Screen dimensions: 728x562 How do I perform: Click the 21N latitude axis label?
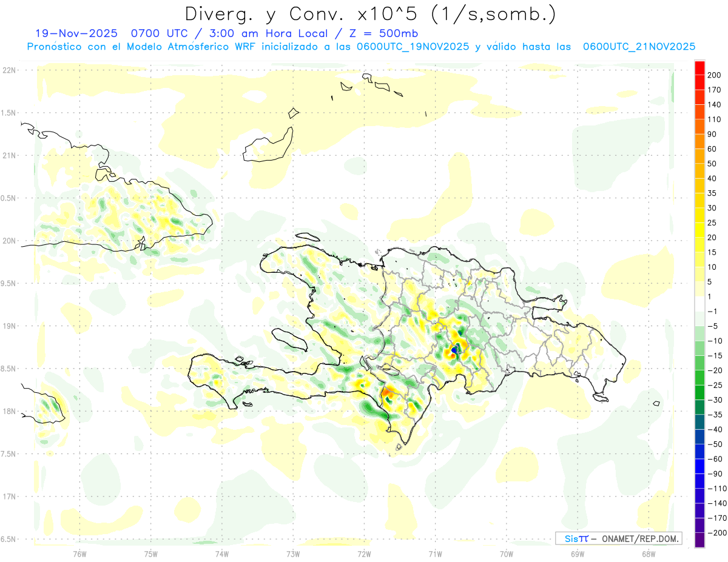pos(8,155)
